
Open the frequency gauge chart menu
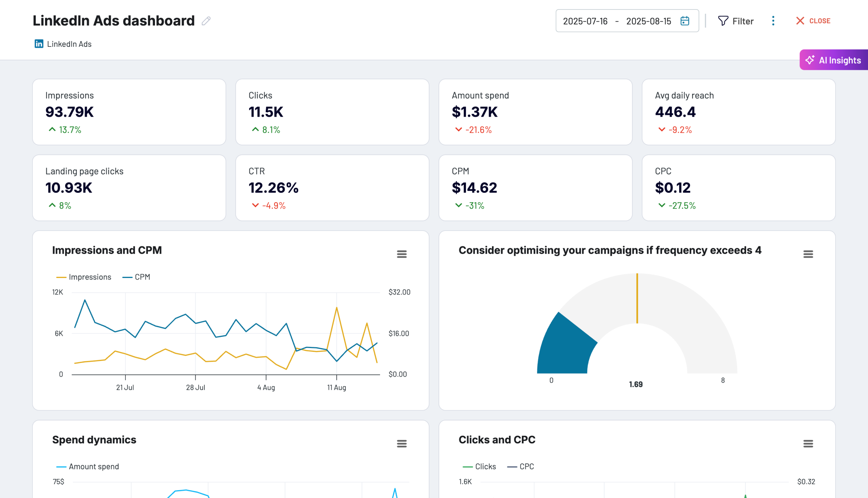tap(809, 254)
